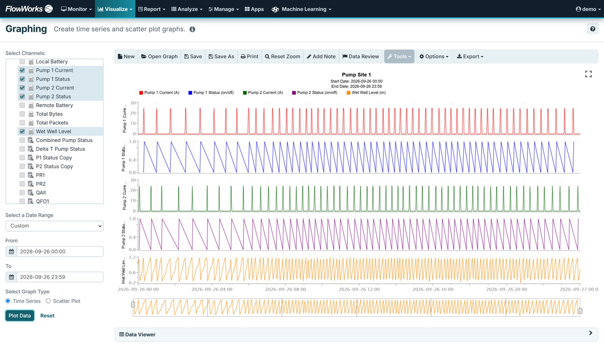The height and width of the screenshot is (364, 604).
Task: Open the Monitor menu
Action: pos(76,9)
